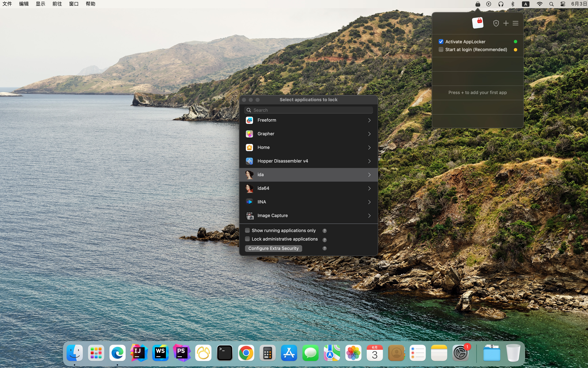Launch IntelliJ IDEA from the Dock

click(x=139, y=353)
